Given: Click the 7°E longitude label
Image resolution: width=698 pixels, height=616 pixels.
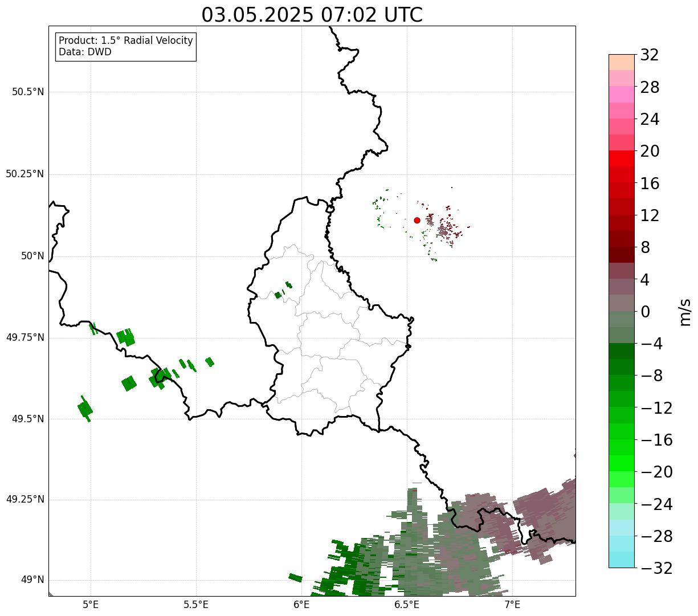Looking at the screenshot, I should (x=512, y=604).
